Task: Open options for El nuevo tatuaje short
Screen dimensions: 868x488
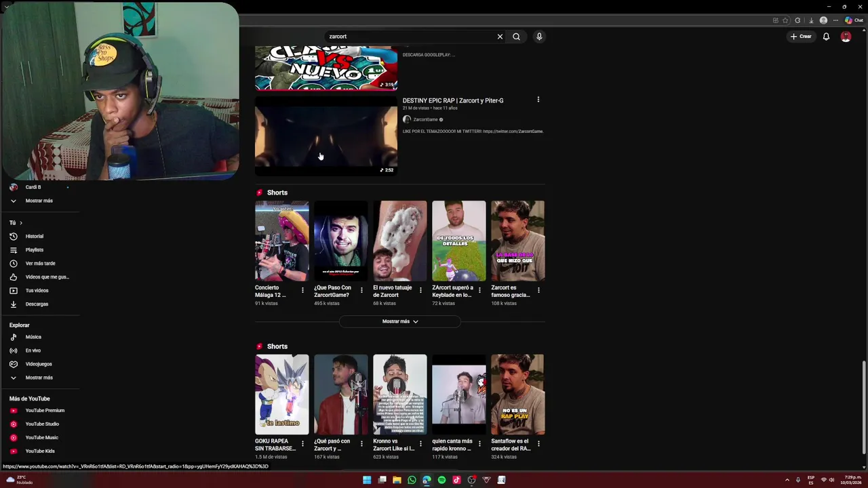Action: coord(420,290)
